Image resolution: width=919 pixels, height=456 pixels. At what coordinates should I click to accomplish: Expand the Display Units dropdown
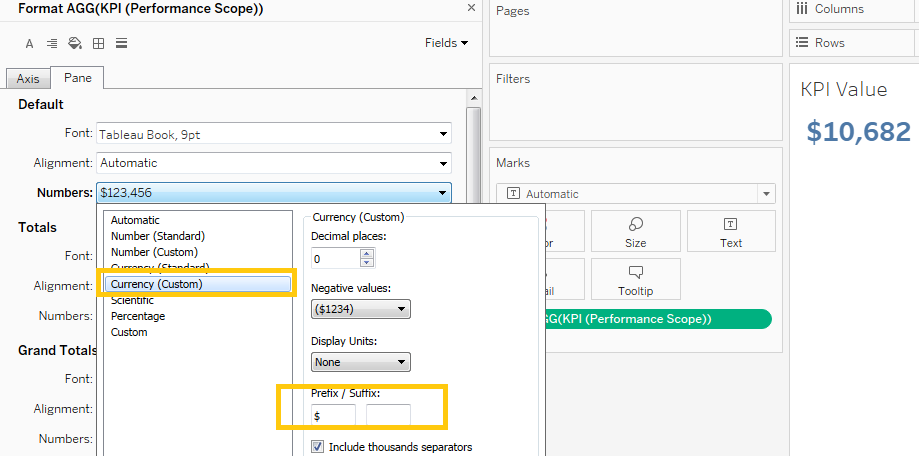(360, 362)
